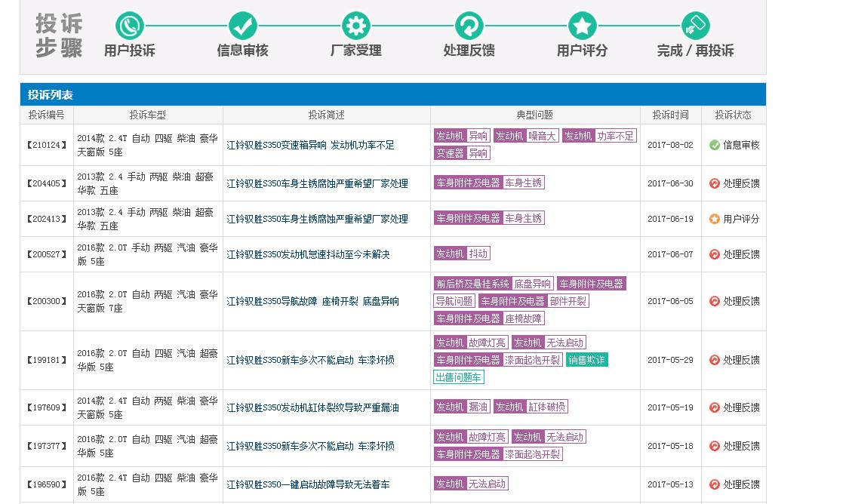
Task: Select the 用户评分 star icon
Action: pyautogui.click(x=581, y=26)
